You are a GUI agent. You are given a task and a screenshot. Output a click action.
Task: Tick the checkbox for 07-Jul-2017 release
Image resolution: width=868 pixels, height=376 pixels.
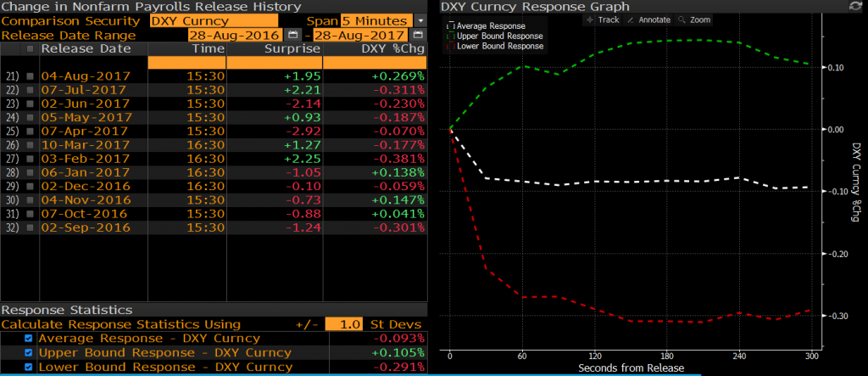(30, 90)
